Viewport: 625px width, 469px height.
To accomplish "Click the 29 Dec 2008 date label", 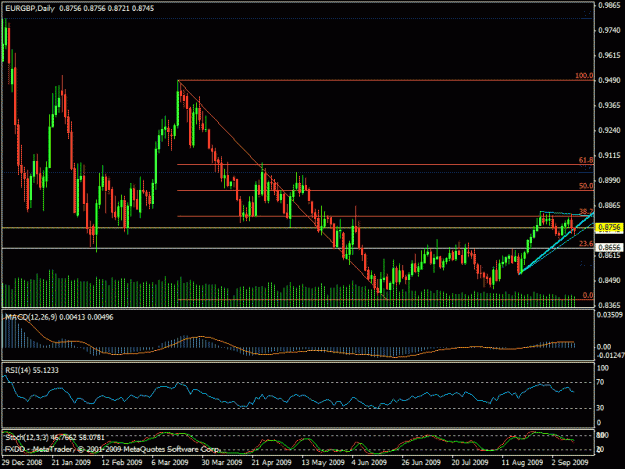I will click(x=22, y=463).
